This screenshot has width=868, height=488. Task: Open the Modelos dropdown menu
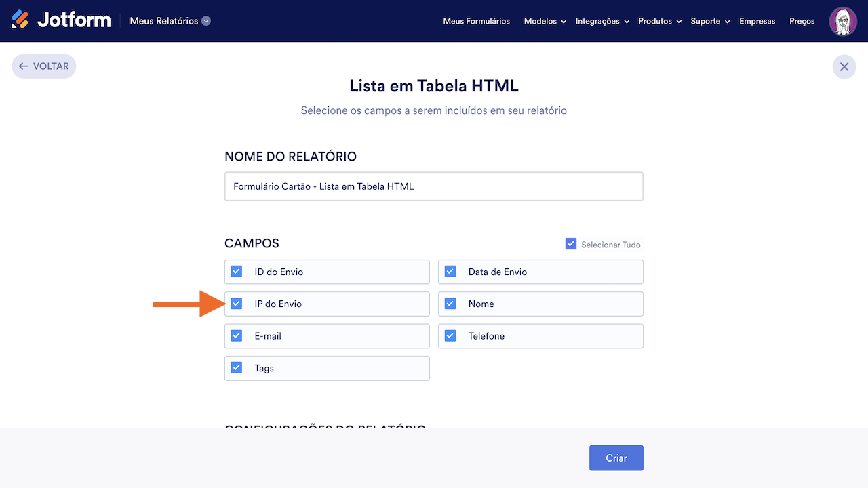(x=545, y=21)
